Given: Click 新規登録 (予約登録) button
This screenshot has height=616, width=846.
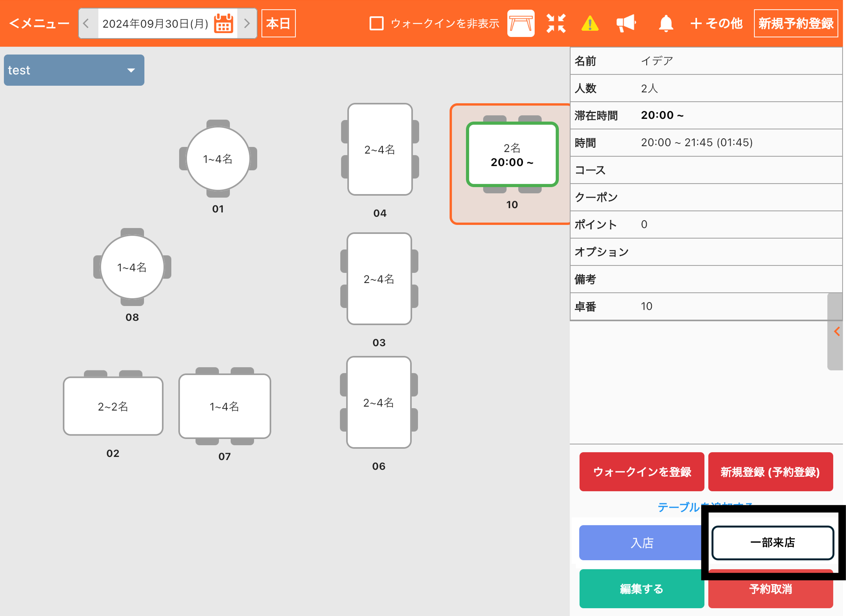Looking at the screenshot, I should (x=770, y=472).
